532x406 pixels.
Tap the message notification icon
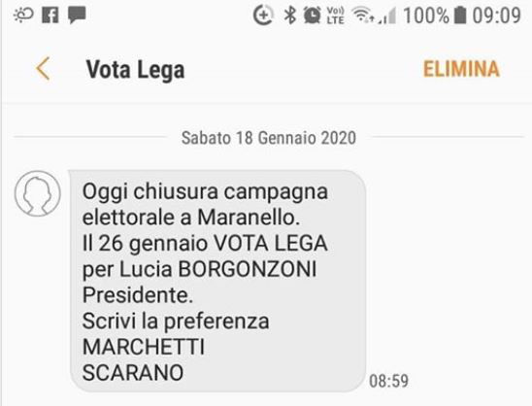pyautogui.click(x=77, y=16)
